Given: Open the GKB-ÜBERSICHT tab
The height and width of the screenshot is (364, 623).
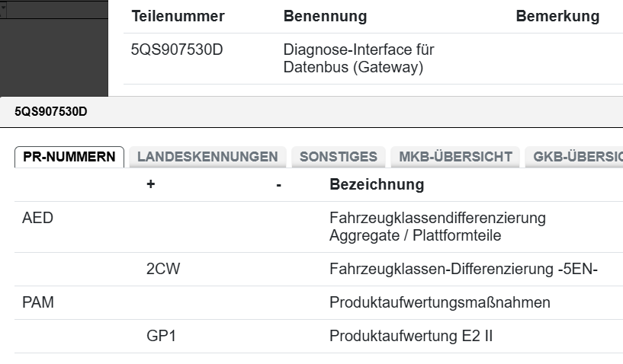Looking at the screenshot, I should pos(577,157).
